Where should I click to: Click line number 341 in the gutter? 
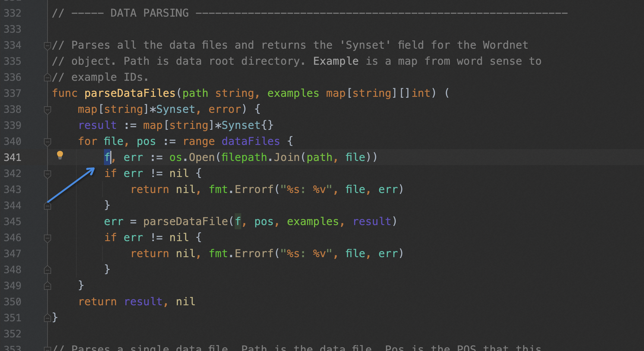[x=12, y=157]
